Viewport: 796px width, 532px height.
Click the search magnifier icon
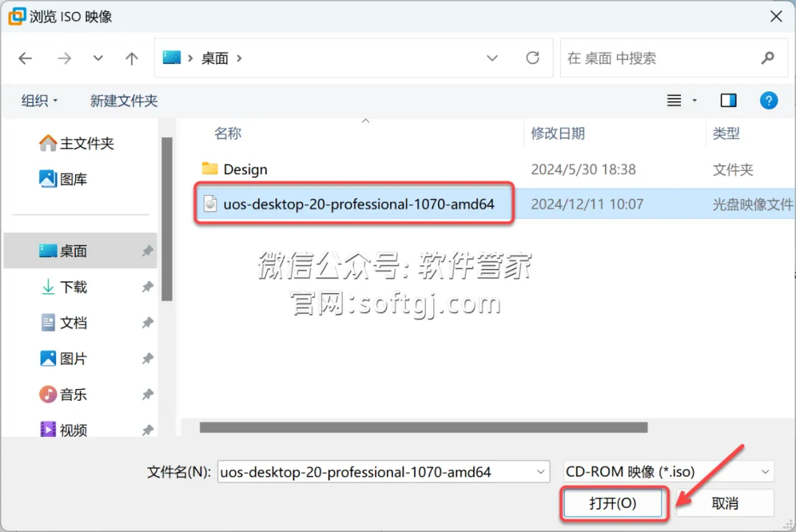tap(767, 58)
